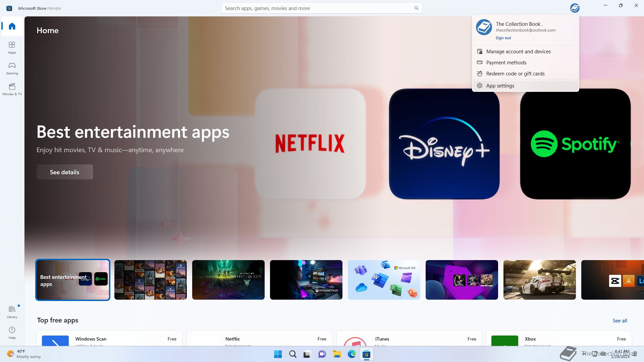Click the thecollectionbook@outlook.com email text

(526, 30)
